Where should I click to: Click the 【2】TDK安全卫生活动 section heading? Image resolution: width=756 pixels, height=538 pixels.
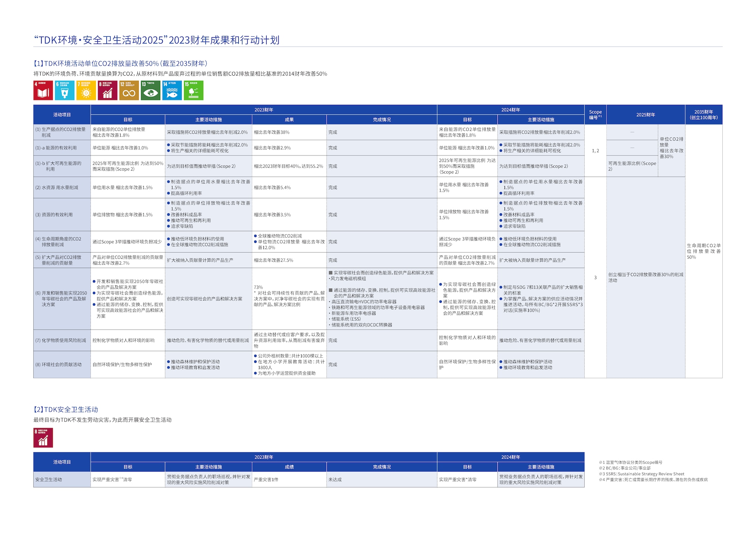point(66,410)
